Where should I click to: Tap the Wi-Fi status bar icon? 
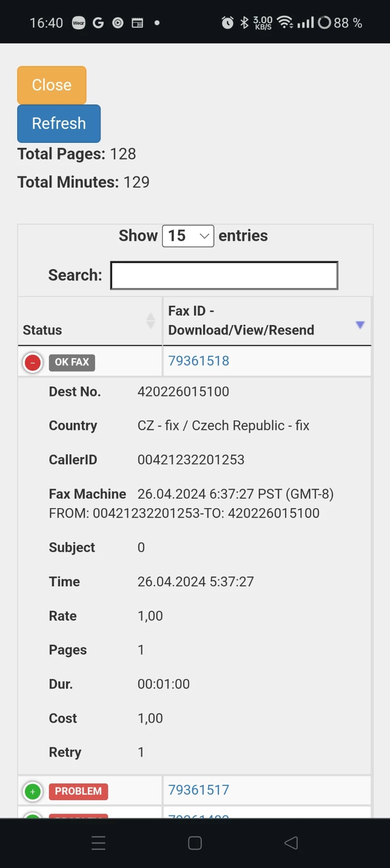pos(285,23)
